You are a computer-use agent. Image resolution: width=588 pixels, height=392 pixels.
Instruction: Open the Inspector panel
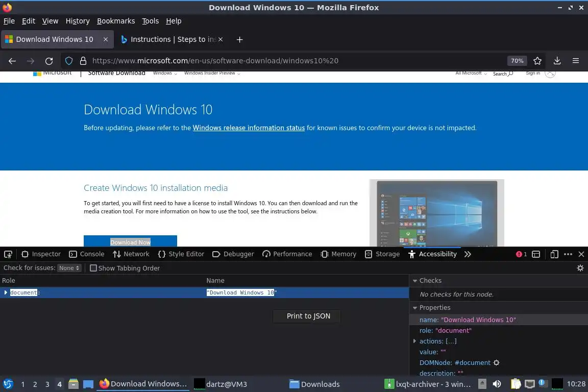pos(41,254)
